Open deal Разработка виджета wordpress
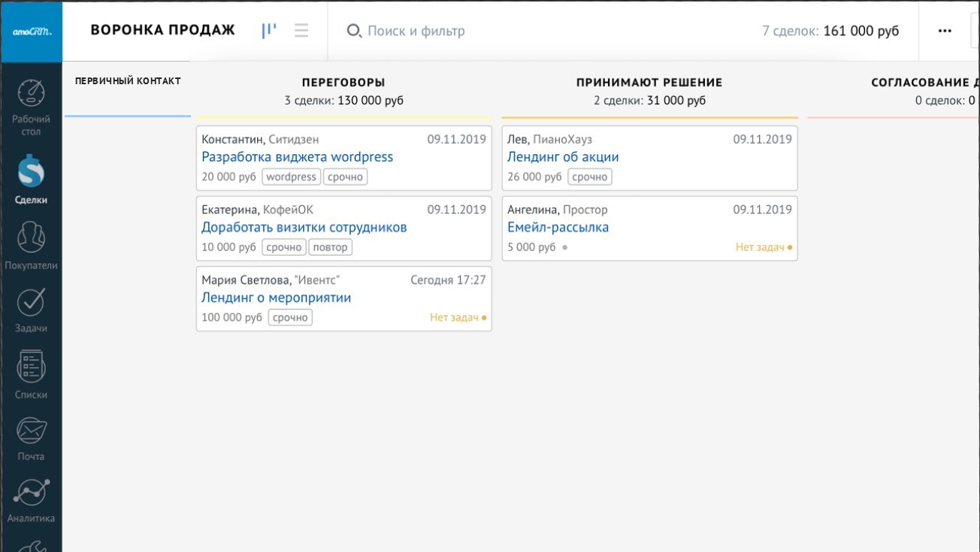Viewport: 980px width, 552px height. (x=298, y=157)
